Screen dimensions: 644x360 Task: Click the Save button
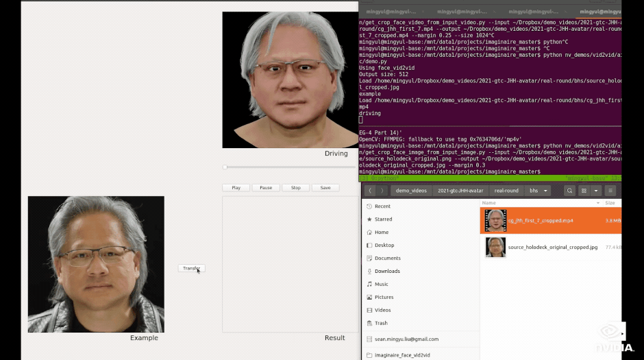tap(325, 188)
